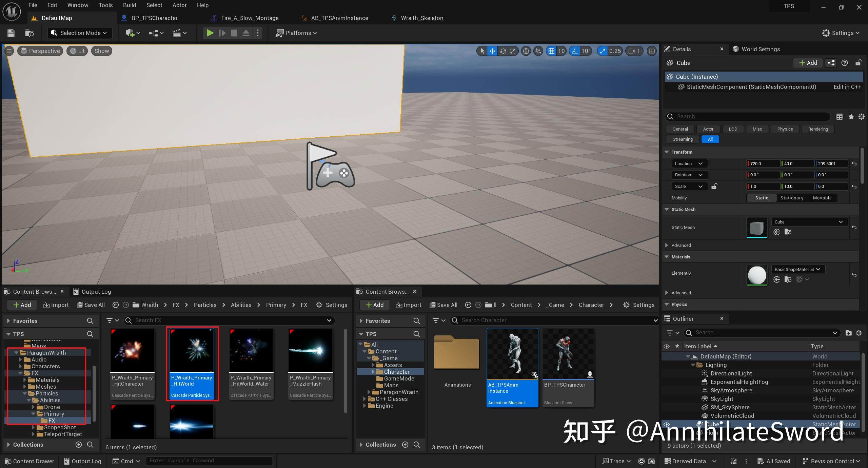Toggle visibility eye for Cube actor

pos(667,424)
